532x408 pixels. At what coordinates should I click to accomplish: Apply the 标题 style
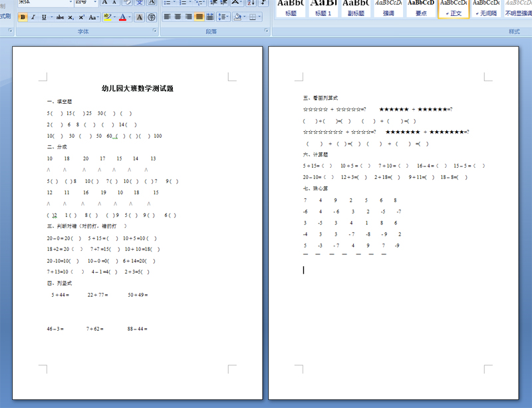(x=291, y=9)
